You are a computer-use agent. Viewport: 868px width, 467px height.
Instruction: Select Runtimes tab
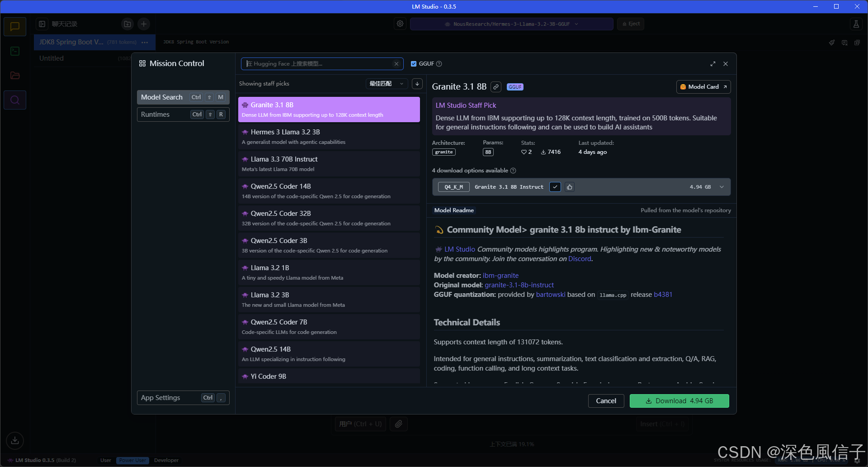[183, 114]
